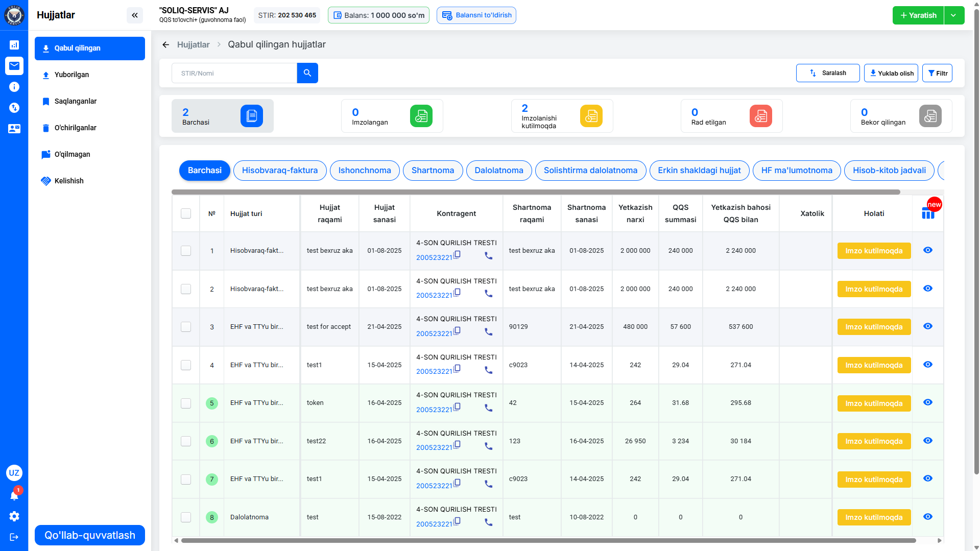Open Yuborilgan in the side menu

coord(71,75)
